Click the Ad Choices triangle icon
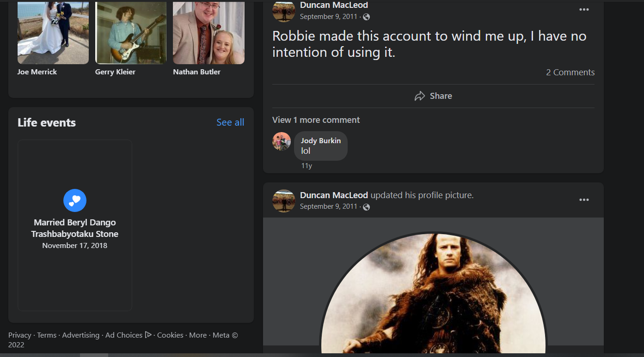 click(148, 335)
